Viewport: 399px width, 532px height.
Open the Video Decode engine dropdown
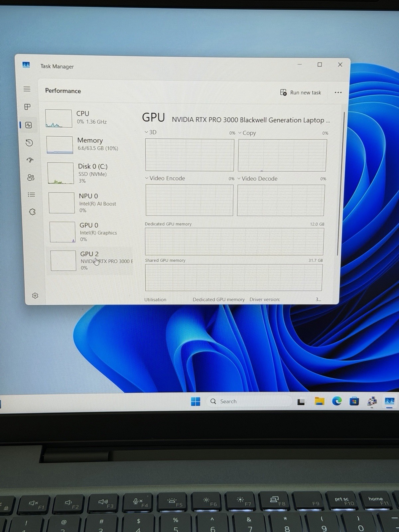[239, 179]
